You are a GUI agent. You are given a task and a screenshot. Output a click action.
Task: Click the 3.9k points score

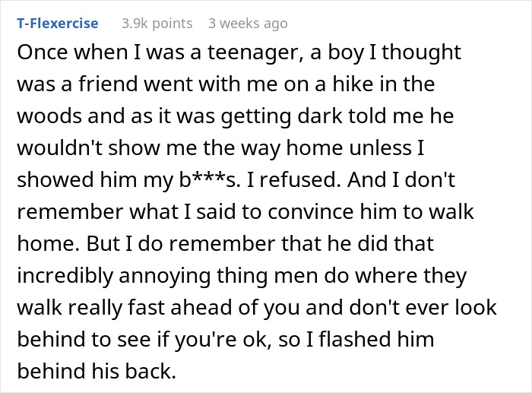point(157,23)
